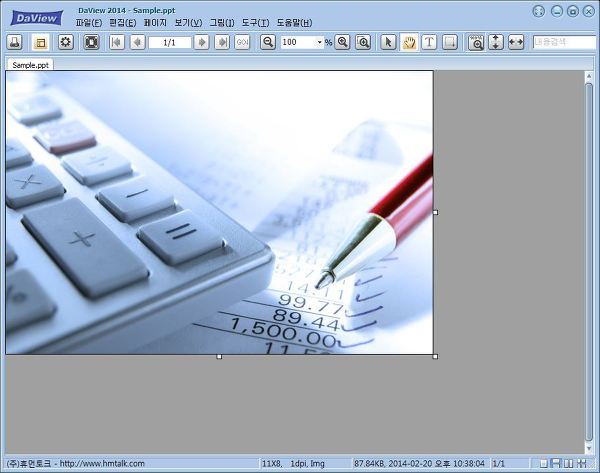
Task: Click the vertical scrollbar up arrow
Action: click(589, 77)
